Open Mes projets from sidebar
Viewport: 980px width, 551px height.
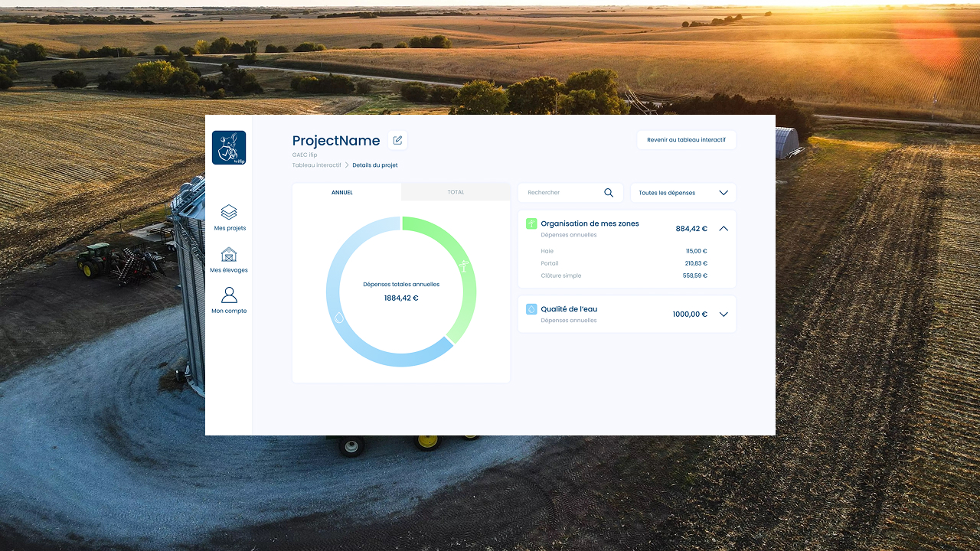pyautogui.click(x=229, y=213)
